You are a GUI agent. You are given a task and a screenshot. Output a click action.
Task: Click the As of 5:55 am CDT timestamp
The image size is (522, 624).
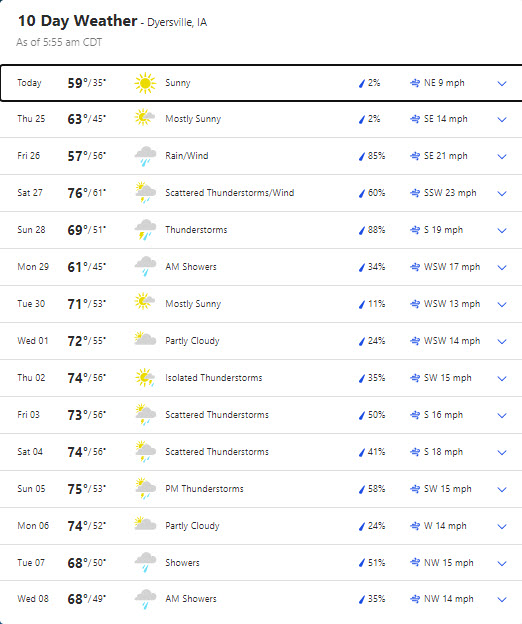point(59,42)
